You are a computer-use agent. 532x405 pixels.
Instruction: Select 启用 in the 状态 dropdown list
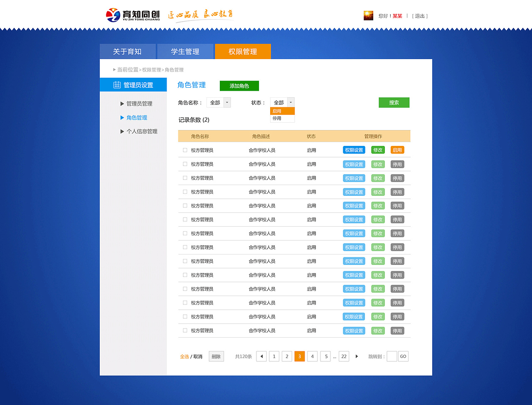pyautogui.click(x=282, y=111)
